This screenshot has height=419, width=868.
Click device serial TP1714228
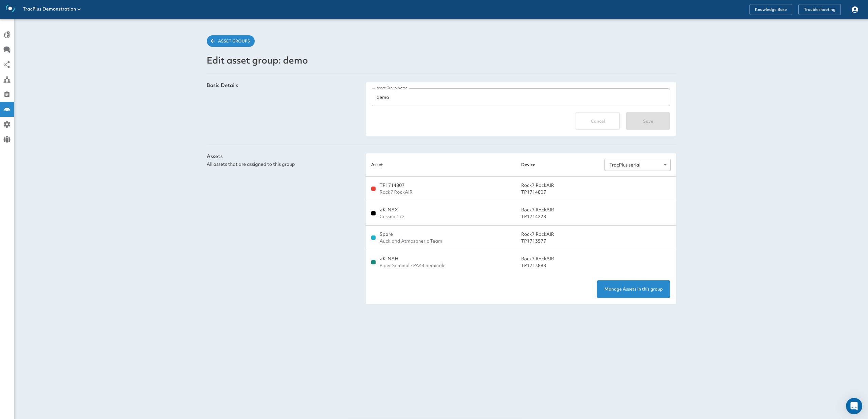click(534, 216)
